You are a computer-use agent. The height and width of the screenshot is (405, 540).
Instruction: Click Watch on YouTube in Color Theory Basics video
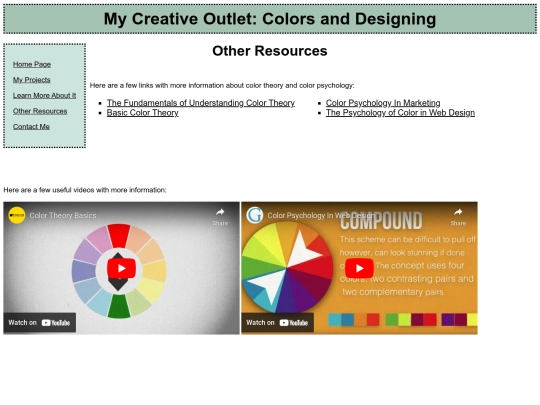click(x=39, y=323)
